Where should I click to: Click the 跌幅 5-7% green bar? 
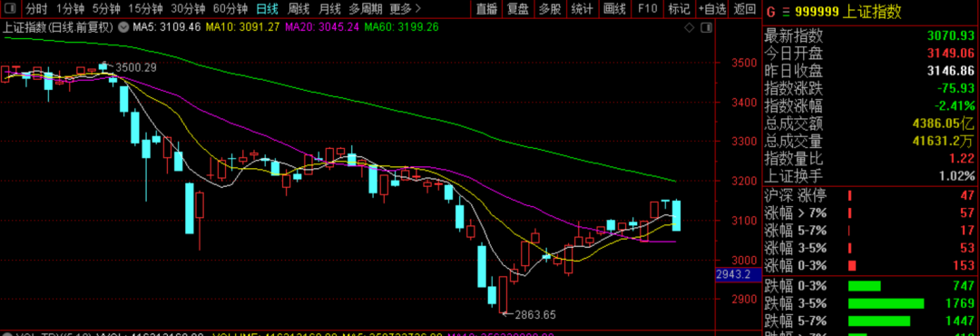click(878, 321)
